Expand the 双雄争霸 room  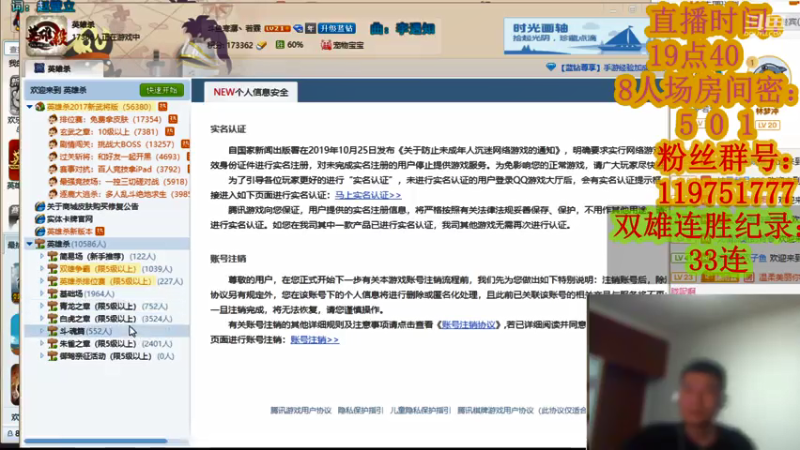pos(42,269)
